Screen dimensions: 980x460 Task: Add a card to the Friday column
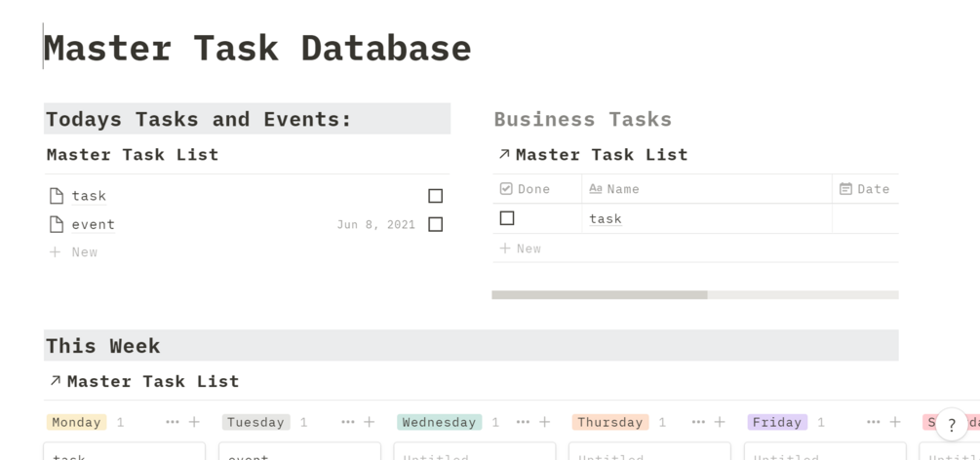point(895,422)
